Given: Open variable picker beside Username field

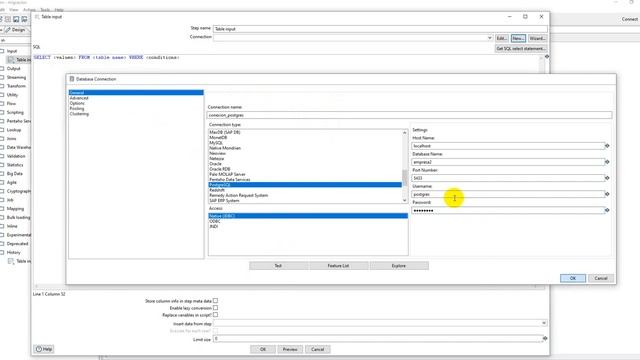Looking at the screenshot, I should tap(607, 194).
